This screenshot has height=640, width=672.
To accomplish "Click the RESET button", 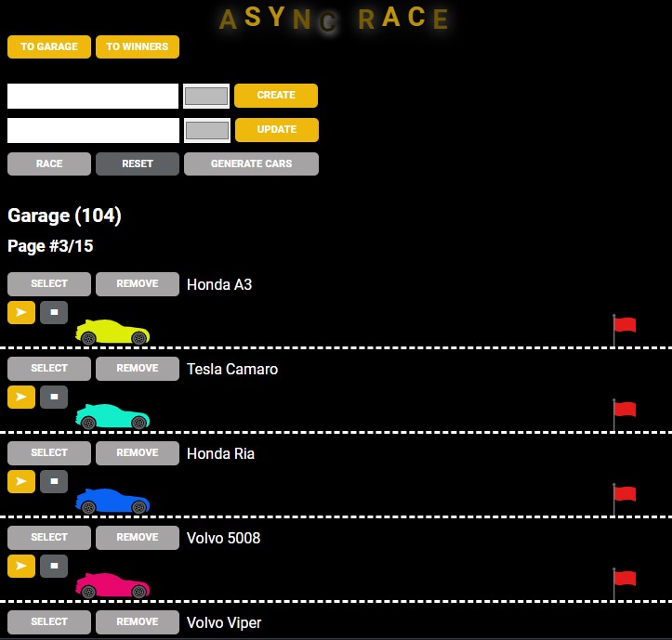I will click(138, 163).
